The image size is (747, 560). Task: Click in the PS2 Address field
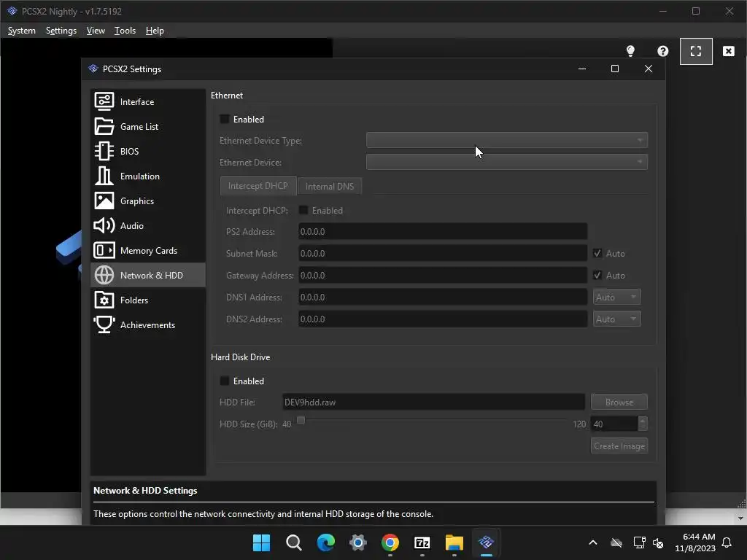[443, 231]
